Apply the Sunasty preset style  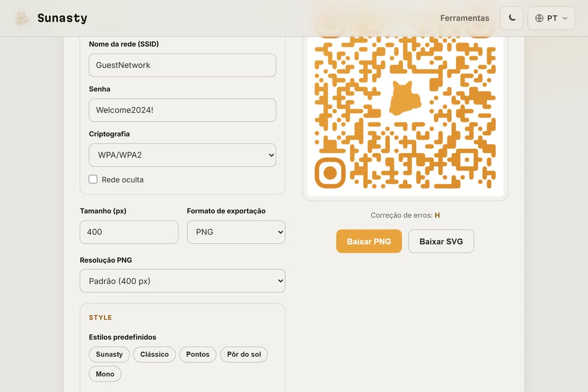pos(109,355)
